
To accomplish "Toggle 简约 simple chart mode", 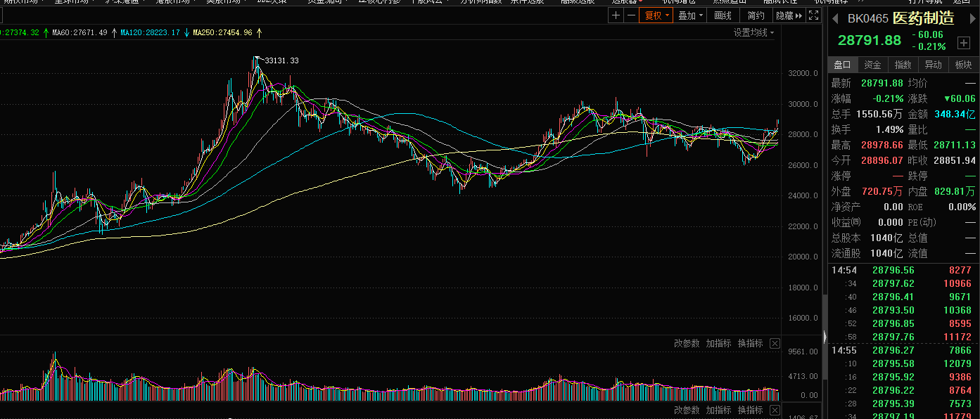I will 756,15.
